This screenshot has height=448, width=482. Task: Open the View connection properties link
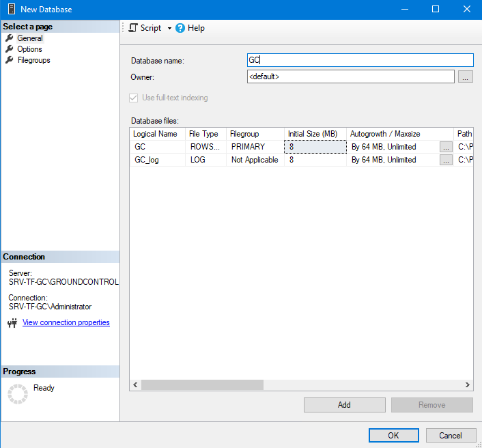point(66,322)
